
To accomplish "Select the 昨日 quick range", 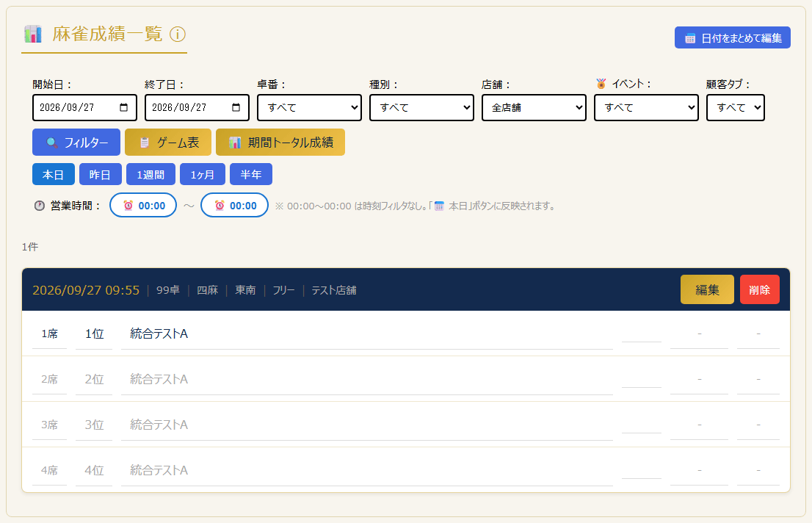I will (101, 174).
